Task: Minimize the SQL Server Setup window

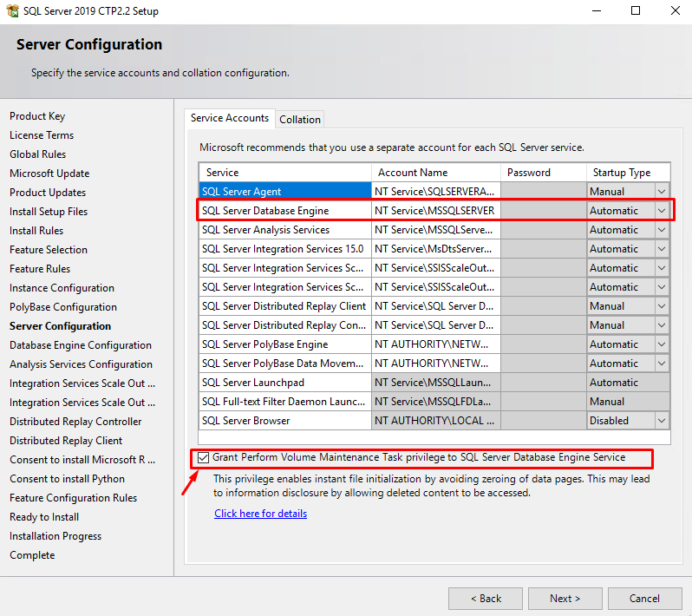Action: point(597,10)
